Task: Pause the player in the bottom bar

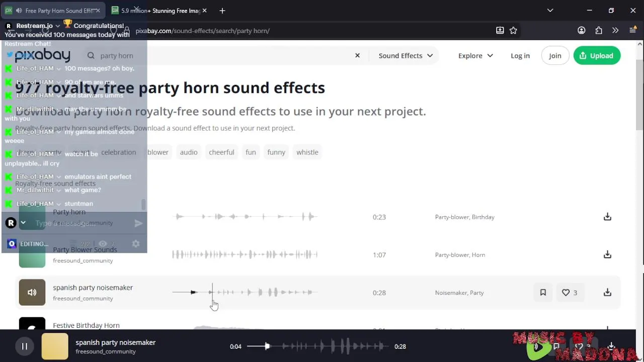Action: [x=24, y=346]
